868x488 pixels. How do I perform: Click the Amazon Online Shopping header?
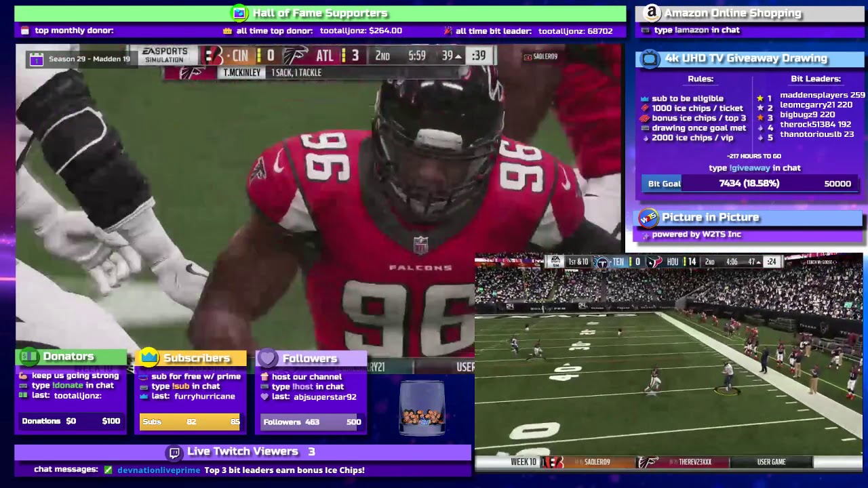(x=733, y=13)
